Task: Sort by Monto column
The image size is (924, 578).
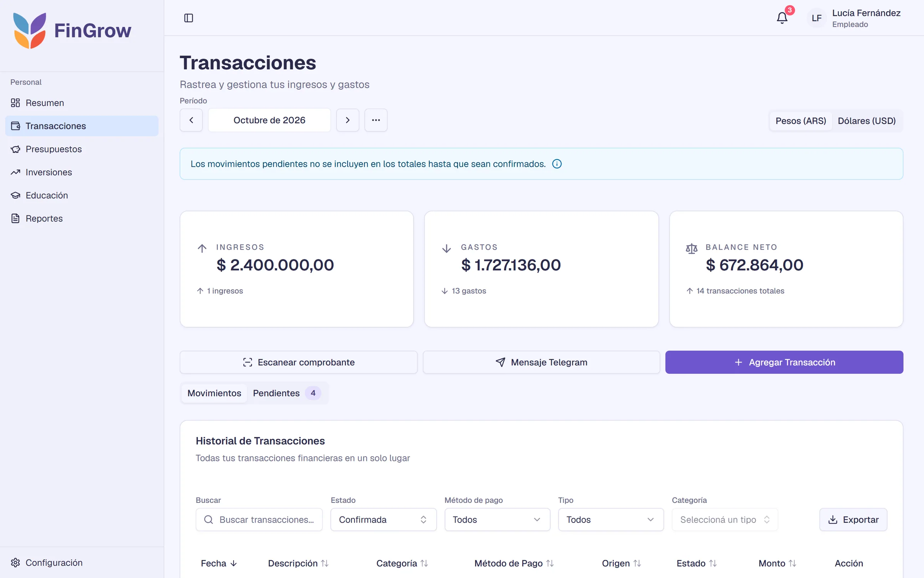Action: point(777,563)
